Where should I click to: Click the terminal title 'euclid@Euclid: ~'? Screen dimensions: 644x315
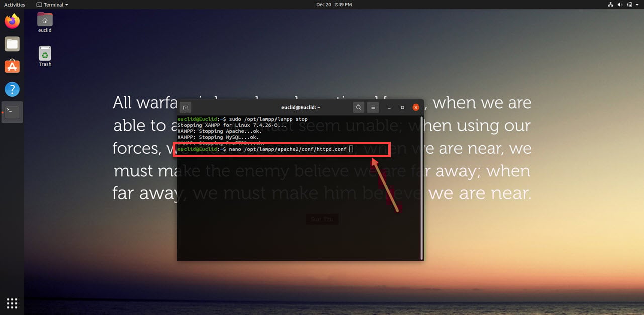pyautogui.click(x=301, y=107)
